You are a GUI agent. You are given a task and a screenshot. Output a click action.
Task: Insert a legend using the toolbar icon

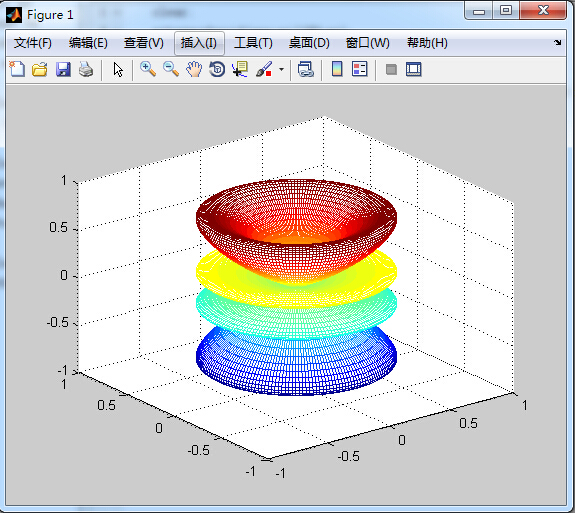point(359,69)
